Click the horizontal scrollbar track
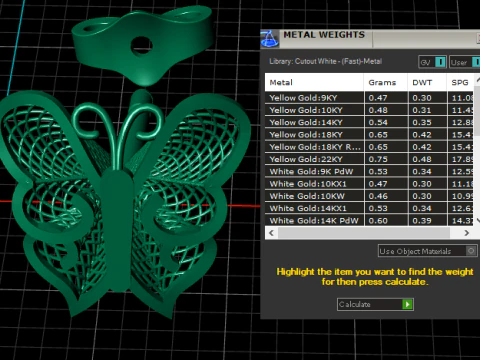The height and width of the screenshot is (360, 480). click(364, 233)
